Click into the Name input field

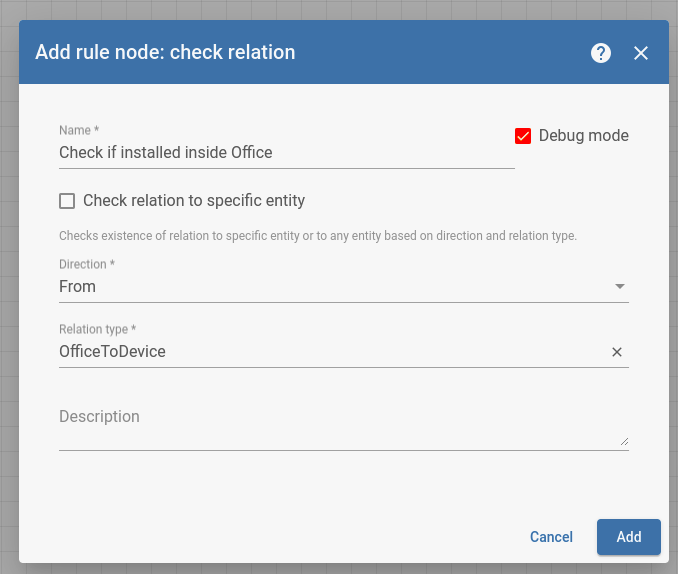287,152
